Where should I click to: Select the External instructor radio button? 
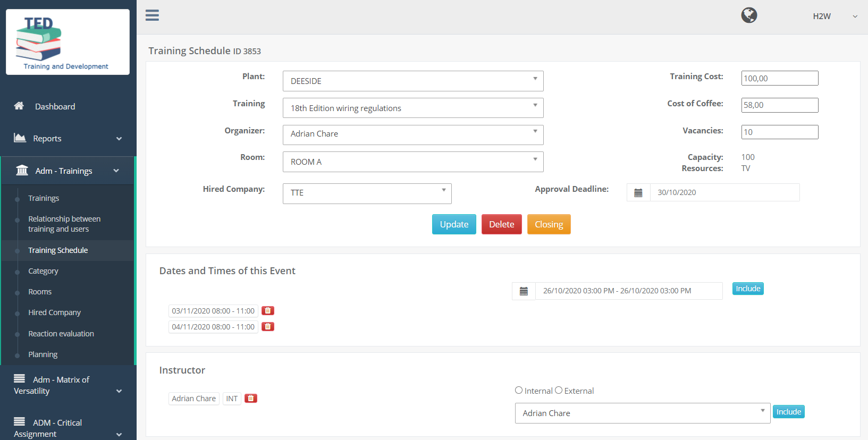click(559, 391)
